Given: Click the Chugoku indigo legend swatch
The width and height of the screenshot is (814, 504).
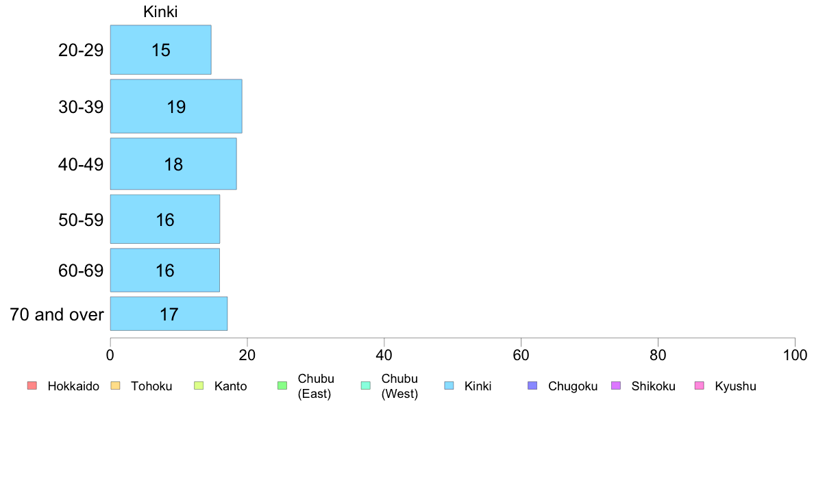Looking at the screenshot, I should tap(532, 386).
